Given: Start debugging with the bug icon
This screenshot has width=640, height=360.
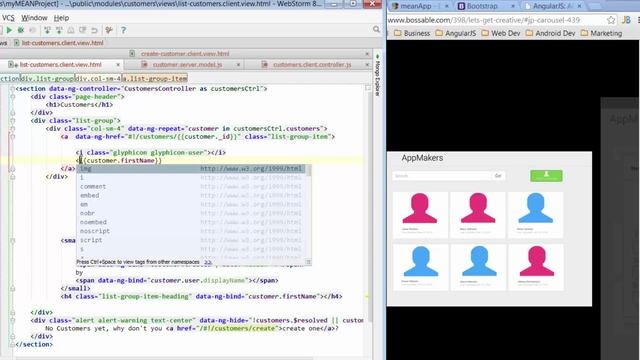Looking at the screenshot, I should (21, 30).
